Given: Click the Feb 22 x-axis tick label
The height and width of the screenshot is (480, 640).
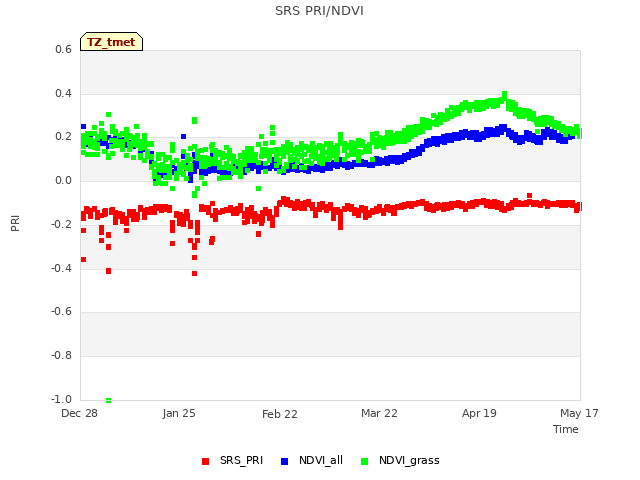Looking at the screenshot, I should tap(280, 414).
